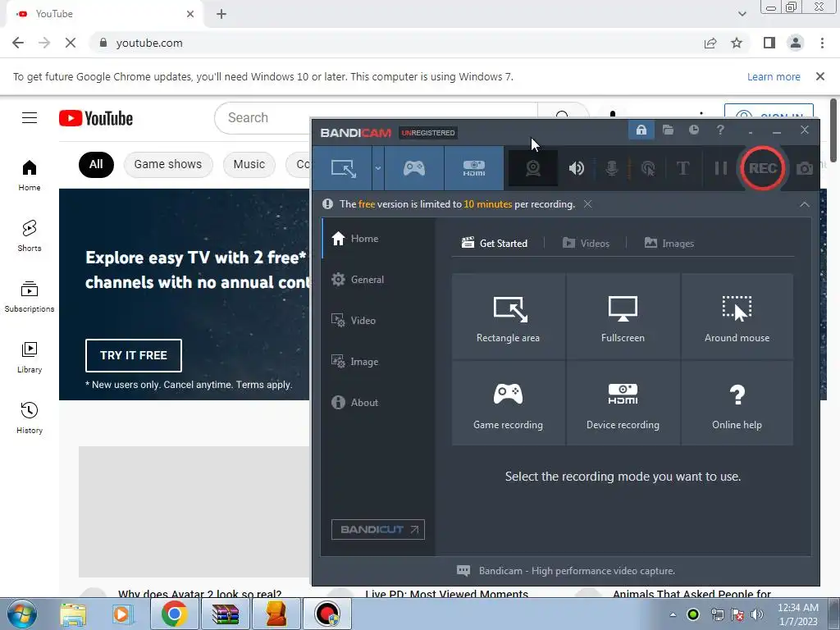Viewport: 840px width, 630px height.
Task: Open the Online help tile
Action: pyautogui.click(x=737, y=404)
